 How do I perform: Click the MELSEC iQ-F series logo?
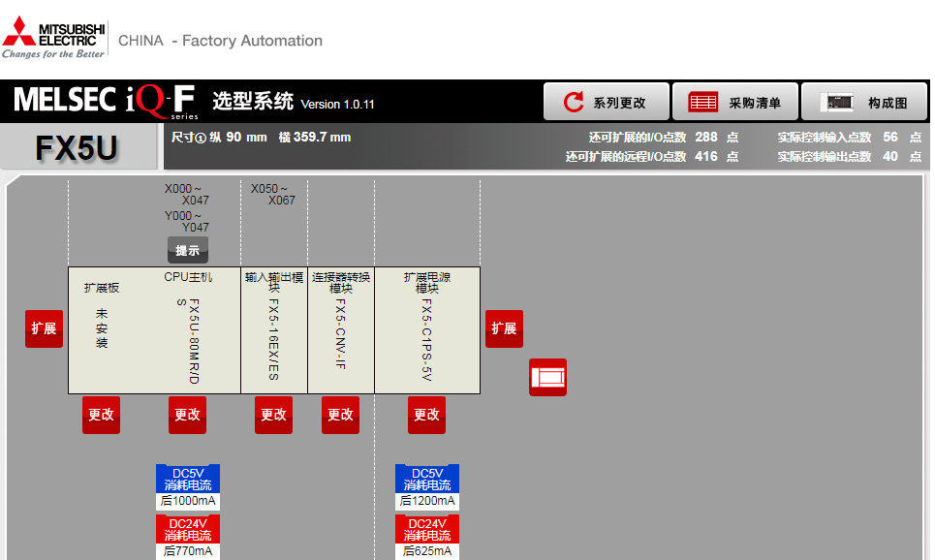105,101
